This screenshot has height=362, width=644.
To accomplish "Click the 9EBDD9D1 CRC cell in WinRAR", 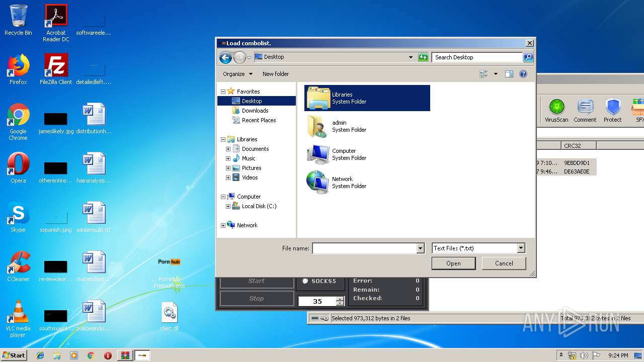I will pos(577,163).
